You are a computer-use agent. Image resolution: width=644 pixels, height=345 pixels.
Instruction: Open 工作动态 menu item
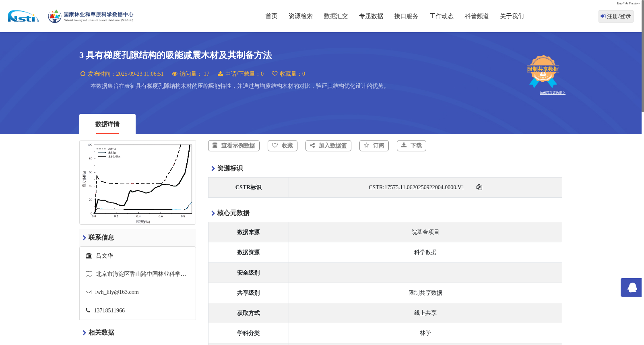tap(442, 16)
